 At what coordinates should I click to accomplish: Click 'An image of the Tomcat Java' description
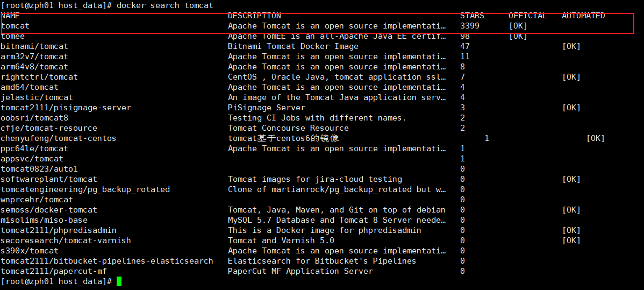pyautogui.click(x=337, y=97)
